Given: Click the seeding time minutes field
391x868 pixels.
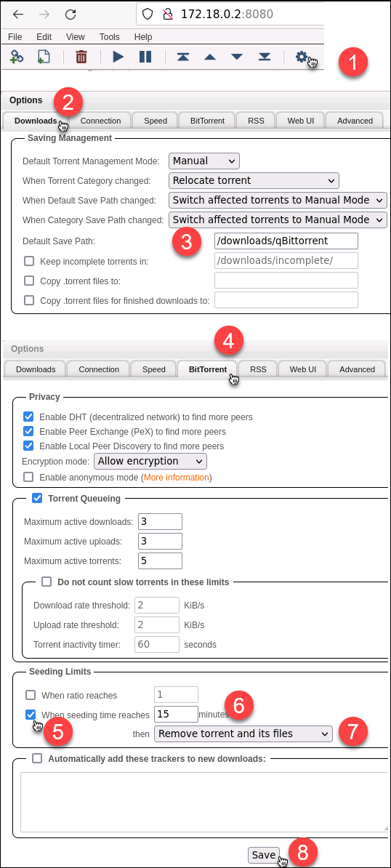Looking at the screenshot, I should click(176, 714).
